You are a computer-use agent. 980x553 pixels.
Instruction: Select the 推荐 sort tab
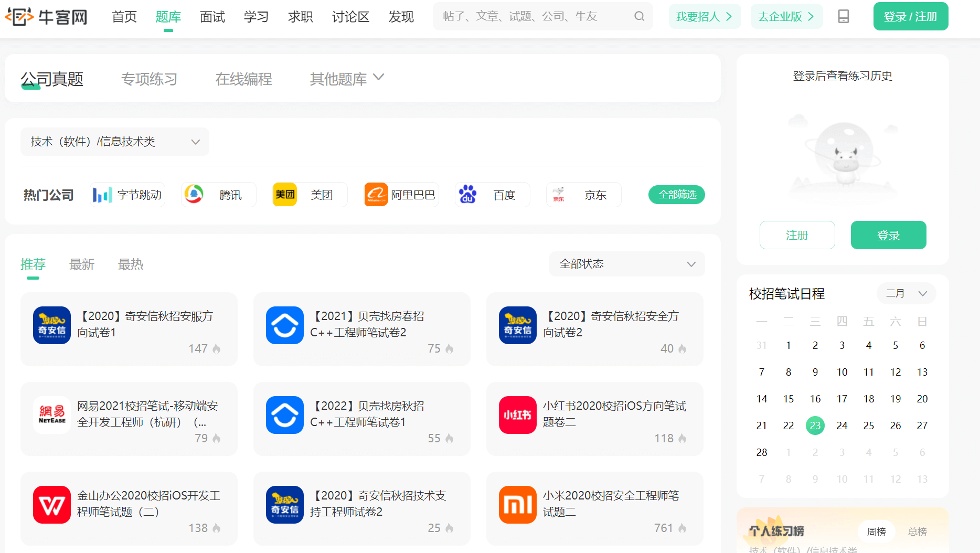tap(33, 264)
